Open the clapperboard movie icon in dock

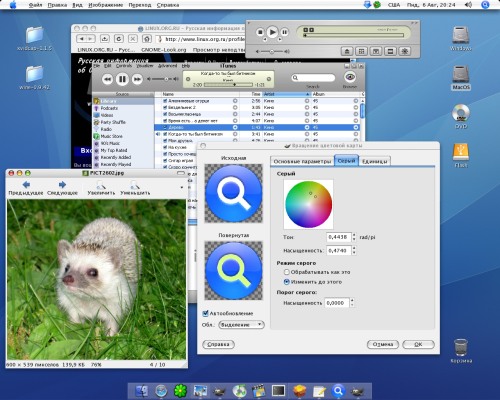258,391
